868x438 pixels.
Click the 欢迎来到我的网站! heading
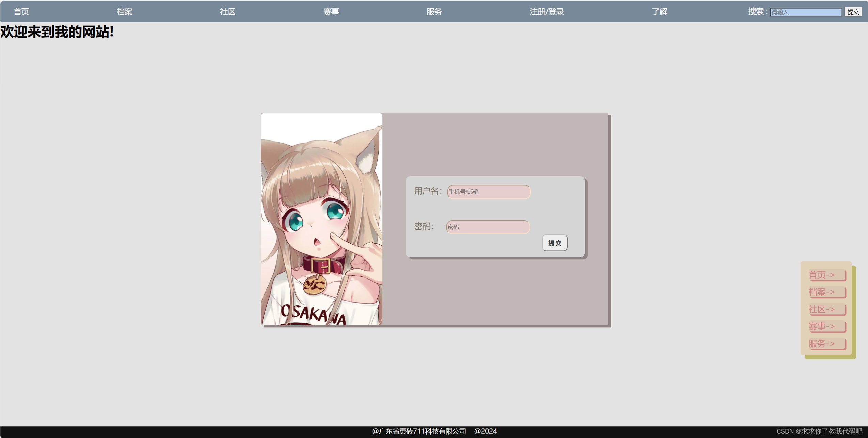(x=57, y=32)
